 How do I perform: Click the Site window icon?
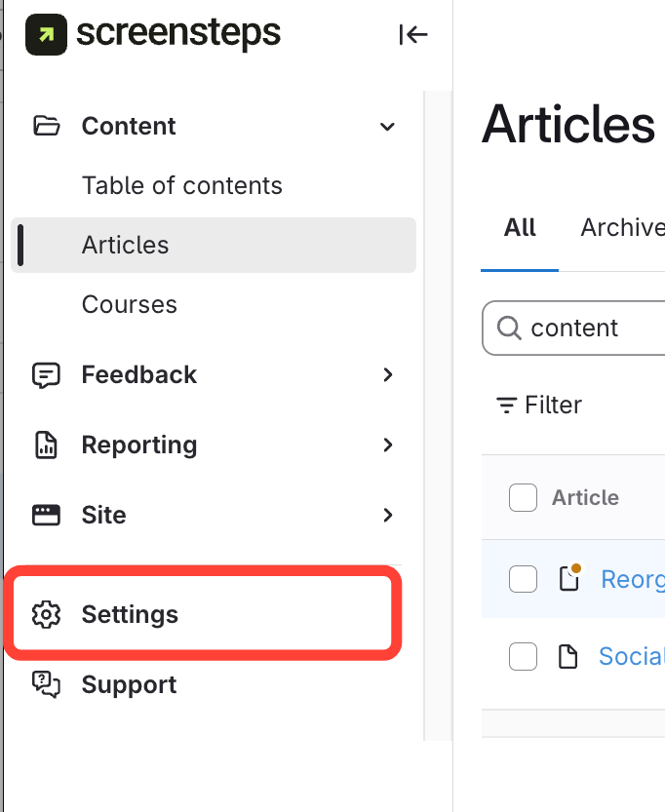(46, 516)
